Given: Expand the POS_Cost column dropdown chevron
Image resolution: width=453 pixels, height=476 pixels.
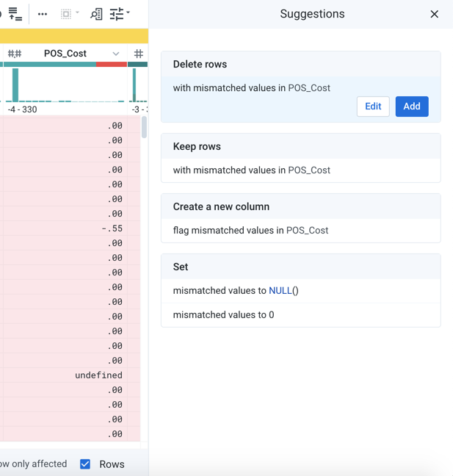Looking at the screenshot, I should tap(115, 54).
